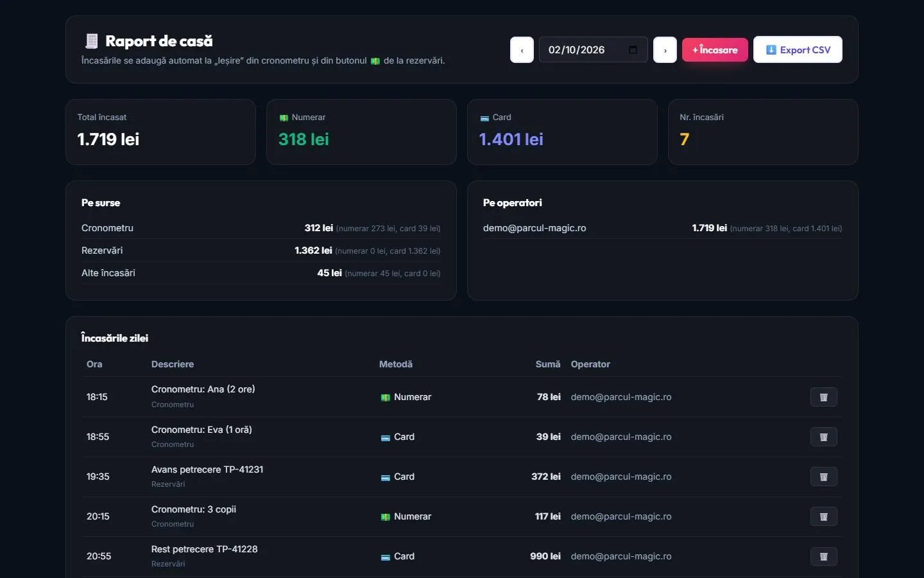
Task: Click the cash icon in Numerar card
Action: pos(284,118)
